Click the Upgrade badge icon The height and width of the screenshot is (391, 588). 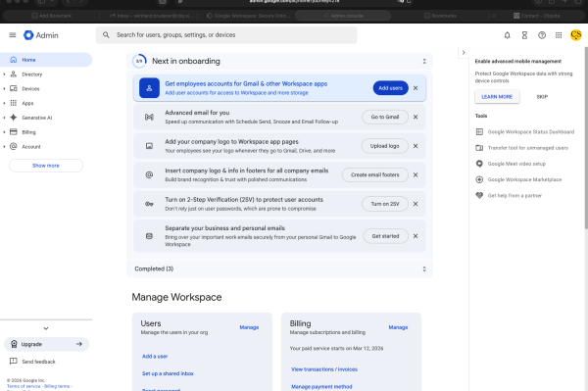click(x=14, y=344)
